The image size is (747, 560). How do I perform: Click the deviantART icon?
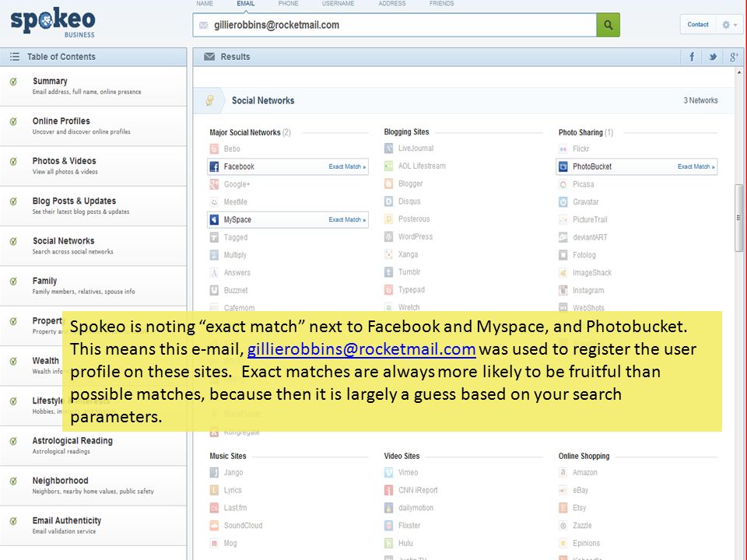pos(563,237)
